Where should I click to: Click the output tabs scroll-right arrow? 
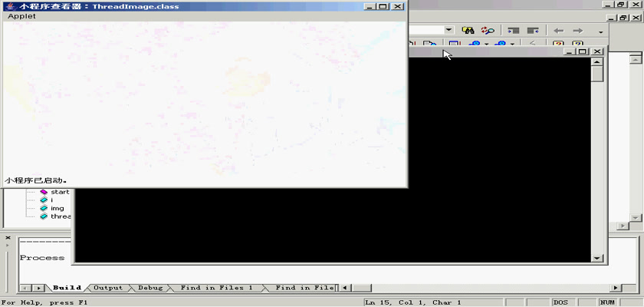click(38, 288)
